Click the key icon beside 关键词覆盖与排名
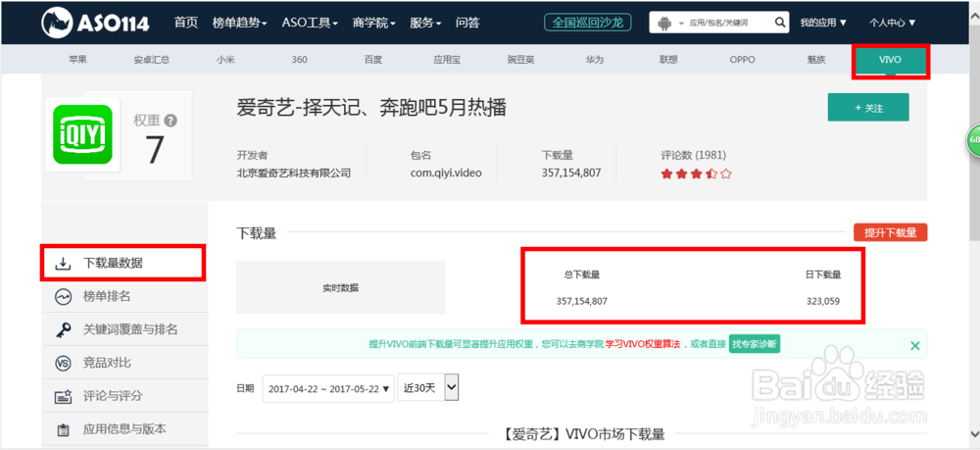Image resolution: width=980 pixels, height=450 pixels. [x=63, y=330]
